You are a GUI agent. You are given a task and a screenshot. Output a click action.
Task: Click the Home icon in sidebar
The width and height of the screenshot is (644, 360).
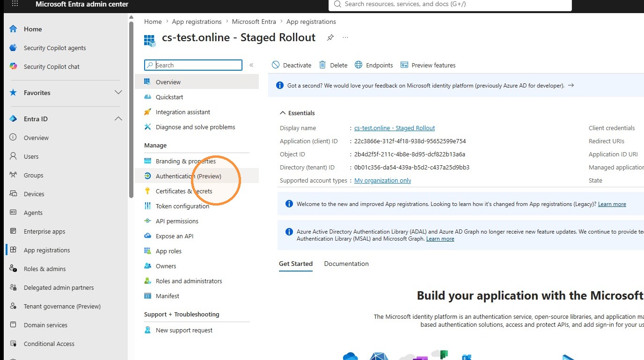point(13,29)
